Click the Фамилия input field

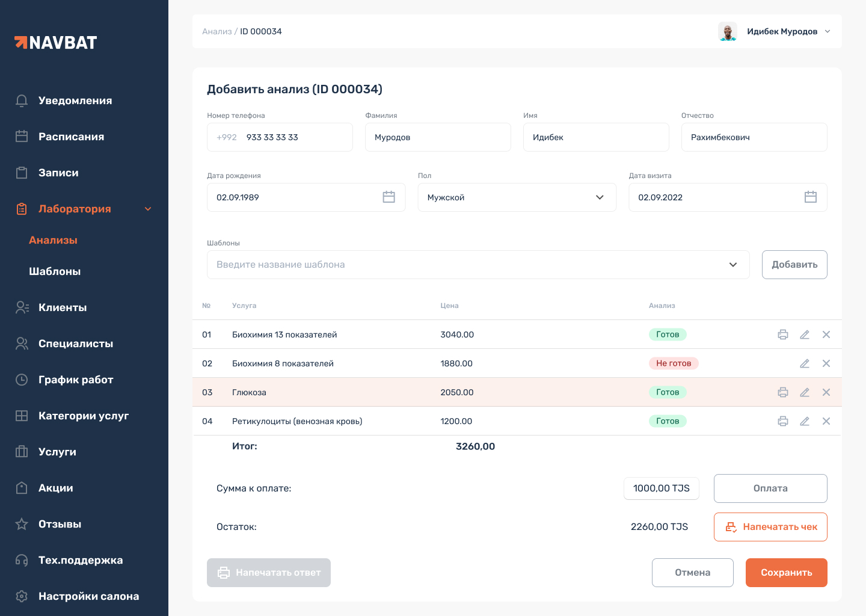point(438,137)
